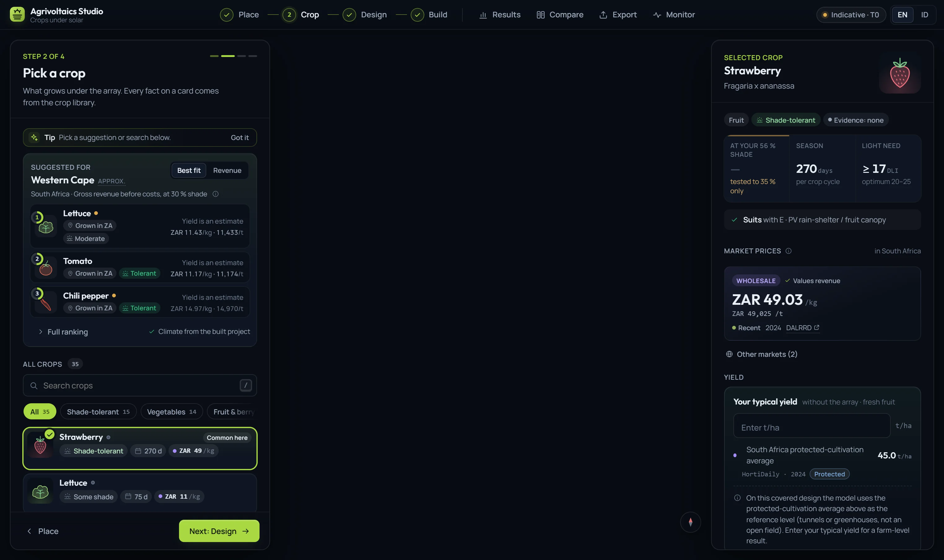Filter by Vegetables 14 chip
This screenshot has height=560, width=944.
point(171,412)
